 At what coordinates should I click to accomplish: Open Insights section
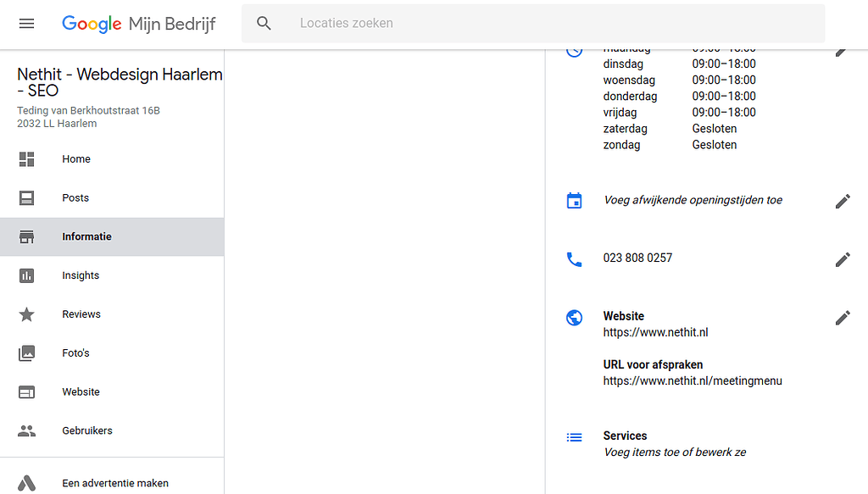pyautogui.click(x=112, y=275)
